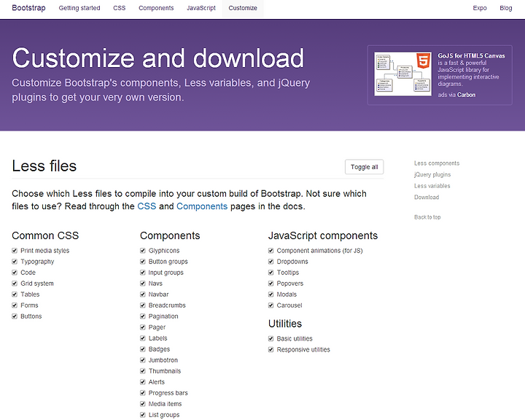The width and height of the screenshot is (525, 420).
Task: Uncheck the Button groups checkbox
Action: pyautogui.click(x=143, y=261)
